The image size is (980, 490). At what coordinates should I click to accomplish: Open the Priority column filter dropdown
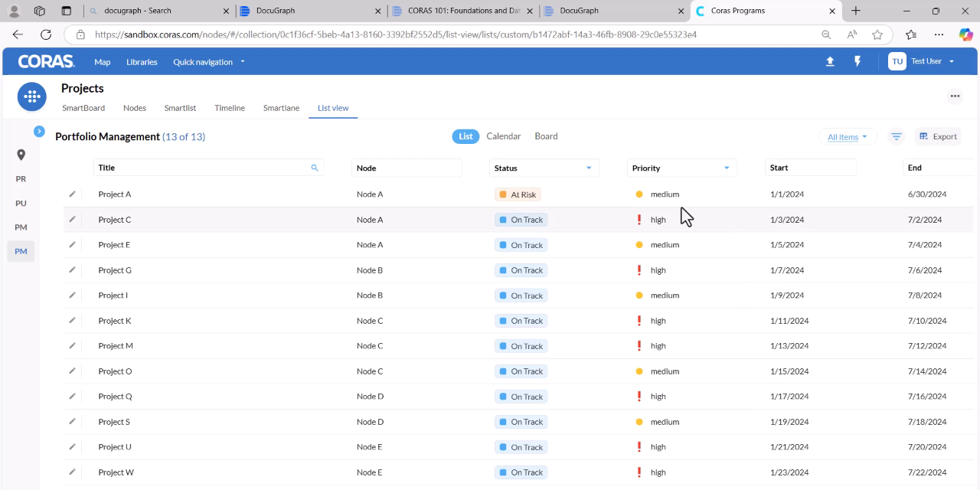[x=727, y=168]
